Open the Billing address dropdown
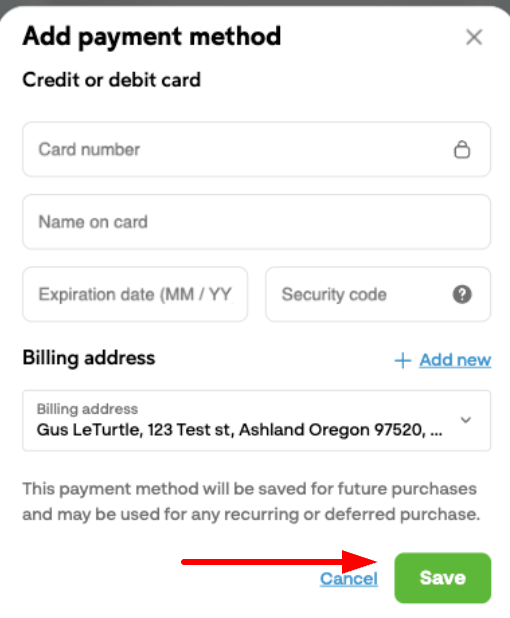Viewport: 510px width, 618px height. point(257,421)
